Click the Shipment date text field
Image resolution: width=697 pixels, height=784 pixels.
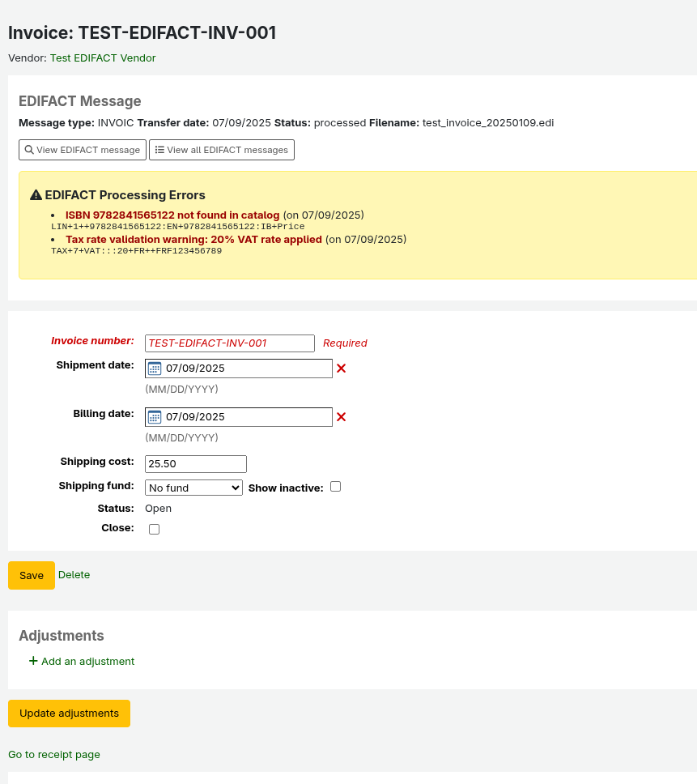coord(247,369)
